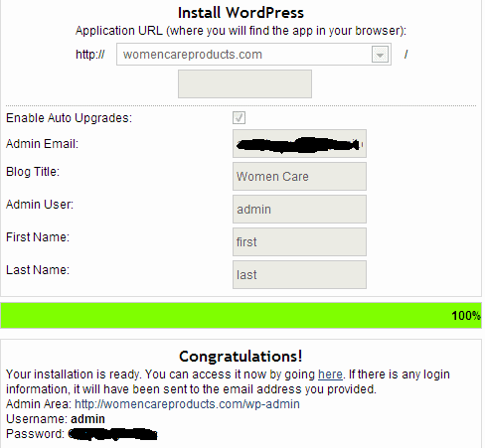This screenshot has height=448, width=485.
Task: Click the Install WordPress heading
Action: pyautogui.click(x=241, y=13)
